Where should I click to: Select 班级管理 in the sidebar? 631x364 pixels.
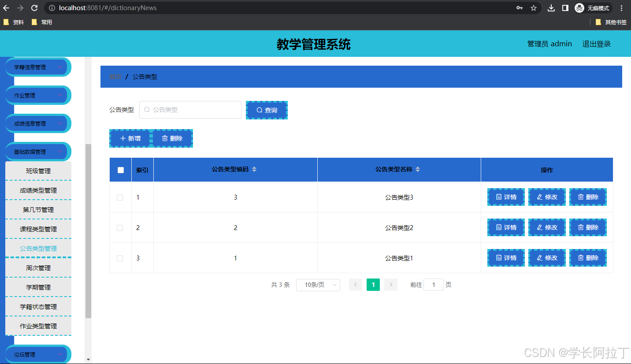point(38,171)
